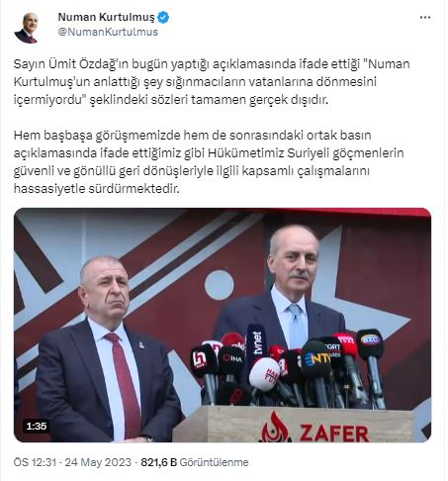The height and width of the screenshot is (481, 448).
Task: Click the white Halk TV microphone
Action: pos(265,375)
